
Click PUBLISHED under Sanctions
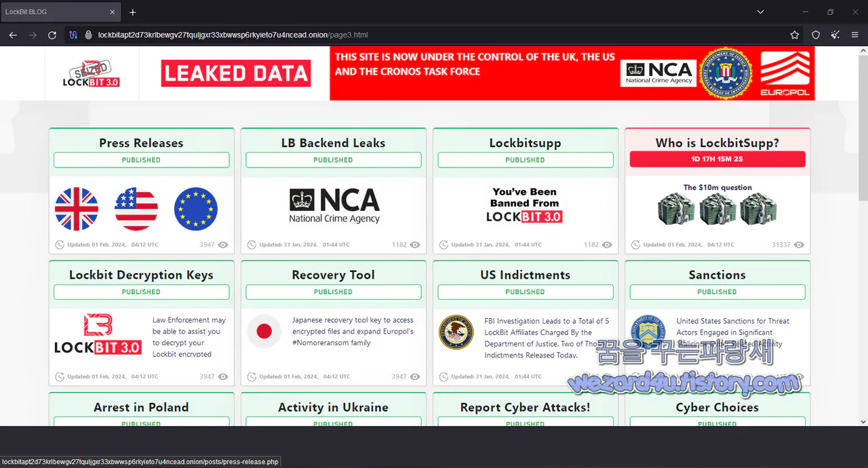pyautogui.click(x=717, y=292)
